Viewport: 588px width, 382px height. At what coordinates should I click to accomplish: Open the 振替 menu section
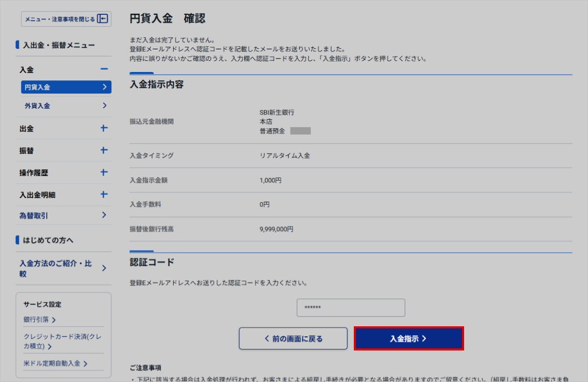tap(27, 151)
